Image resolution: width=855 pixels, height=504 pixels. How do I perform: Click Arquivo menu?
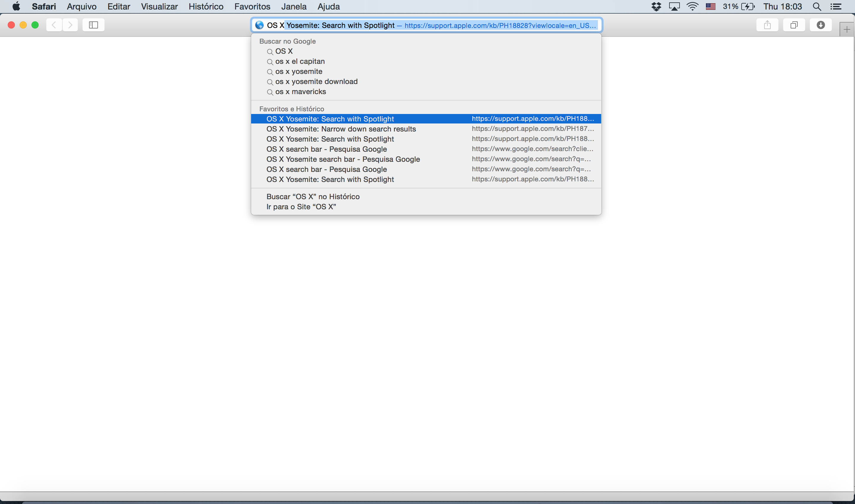(x=81, y=7)
